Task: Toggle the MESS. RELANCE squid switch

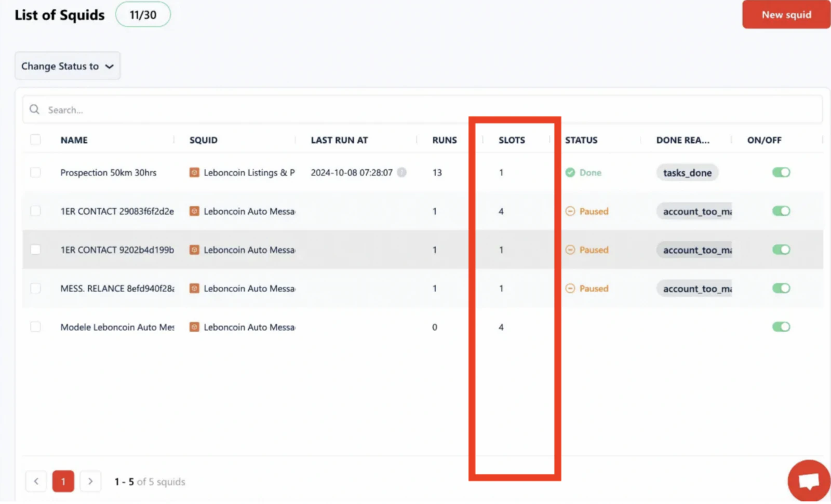Action: point(781,288)
